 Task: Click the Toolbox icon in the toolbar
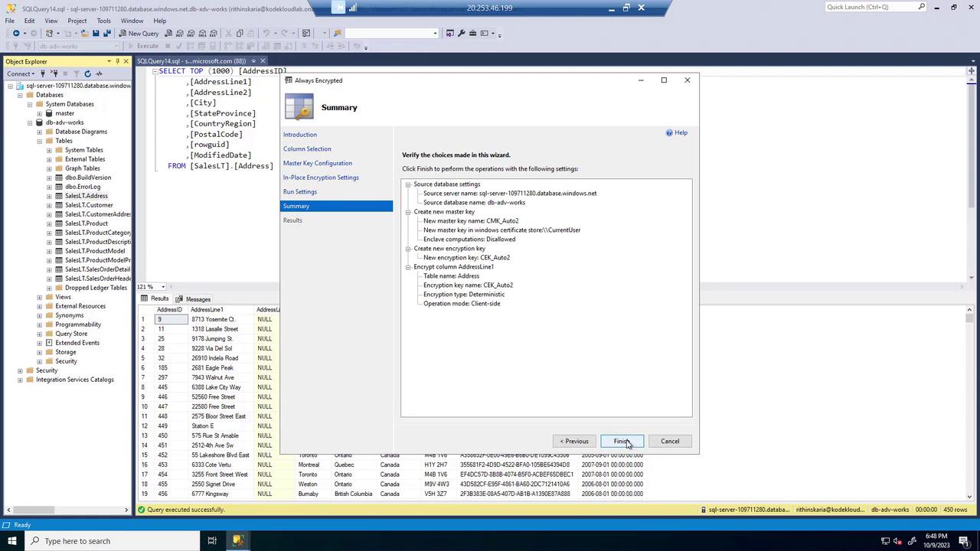tap(473, 34)
